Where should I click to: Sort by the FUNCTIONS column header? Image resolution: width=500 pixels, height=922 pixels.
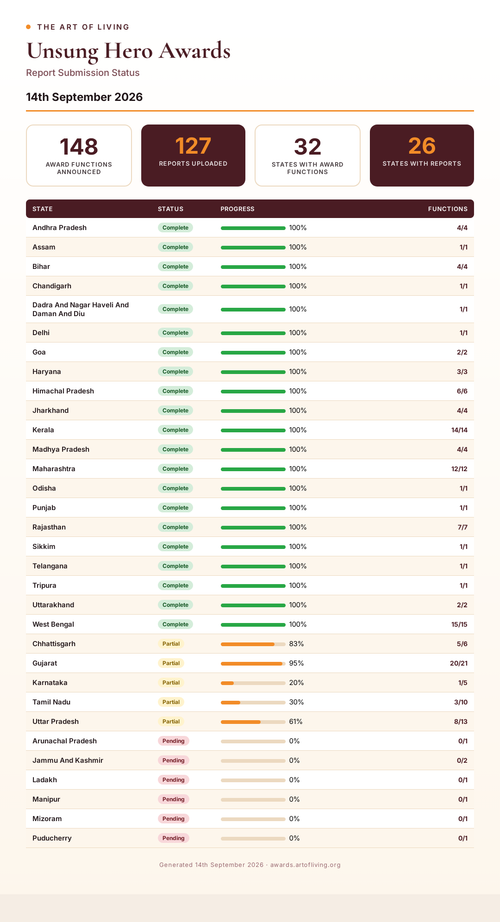pyautogui.click(x=448, y=209)
